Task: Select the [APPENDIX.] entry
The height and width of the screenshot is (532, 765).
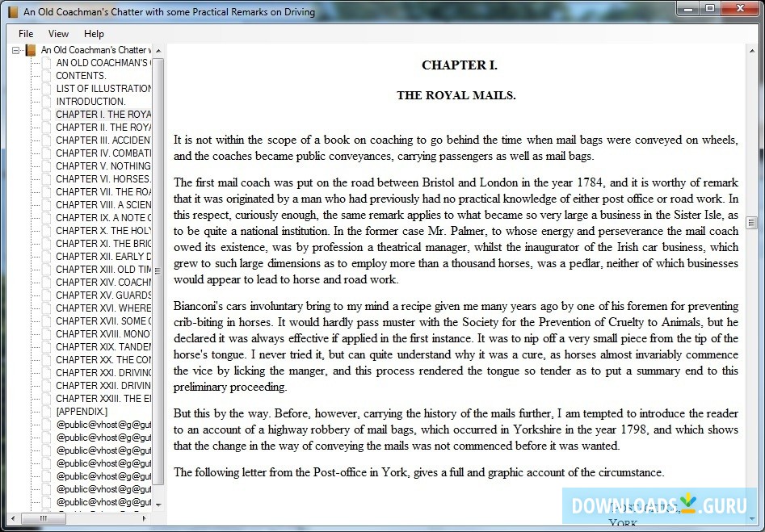Action: (82, 412)
